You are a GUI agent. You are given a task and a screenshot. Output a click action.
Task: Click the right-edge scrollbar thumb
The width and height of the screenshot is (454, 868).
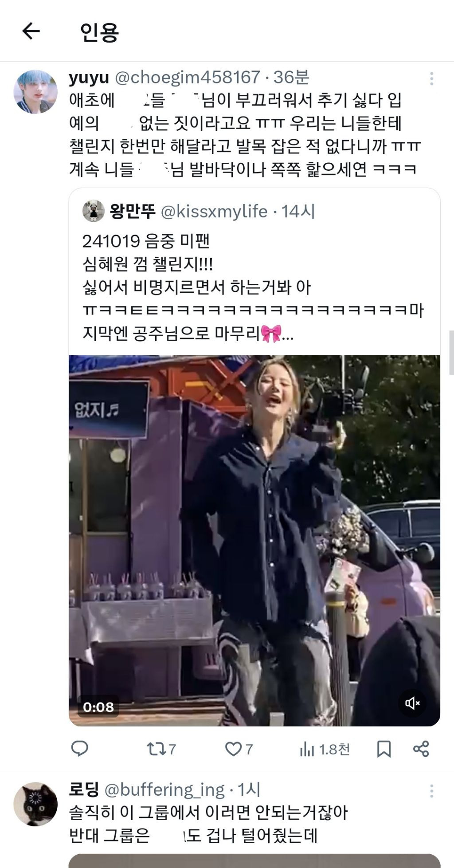tap(451, 353)
